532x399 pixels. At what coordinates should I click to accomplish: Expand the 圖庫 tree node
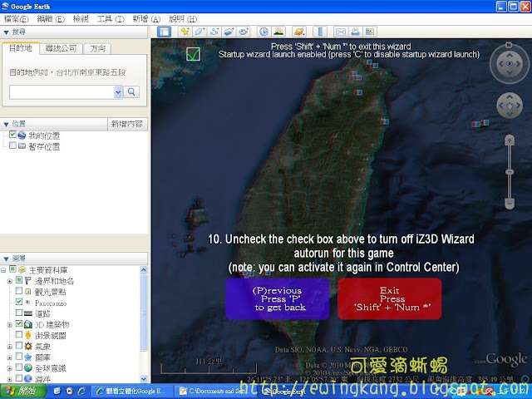(9, 357)
